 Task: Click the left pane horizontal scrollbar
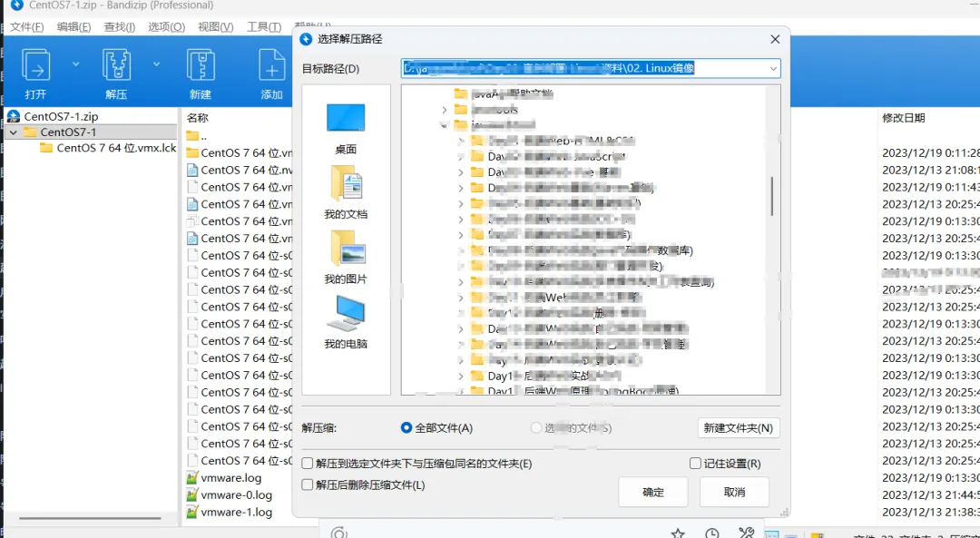pyautogui.click(x=89, y=519)
